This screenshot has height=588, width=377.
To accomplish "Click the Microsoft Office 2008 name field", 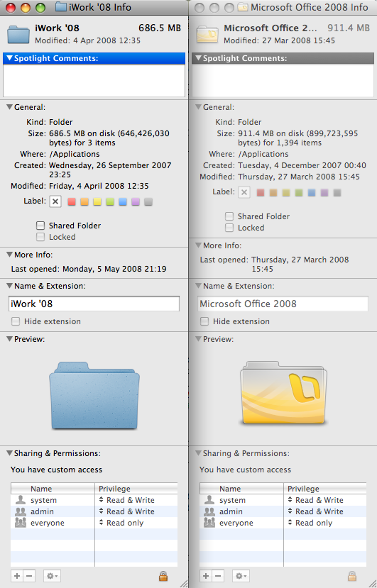I will 283,304.
